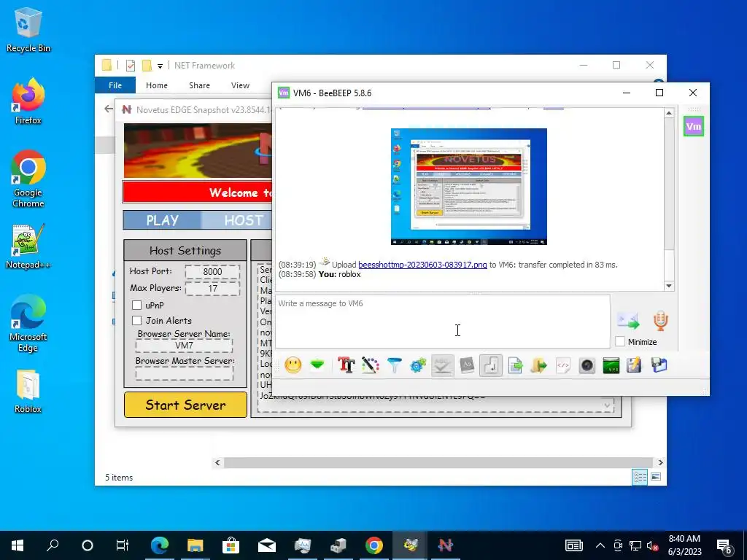Click Explorer horizontal scrollbar right arrow
Viewport: 747px width, 560px height.
pyautogui.click(x=660, y=462)
